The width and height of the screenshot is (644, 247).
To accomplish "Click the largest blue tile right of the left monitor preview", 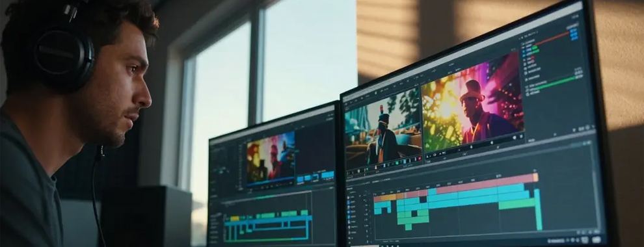I will 327,175.
